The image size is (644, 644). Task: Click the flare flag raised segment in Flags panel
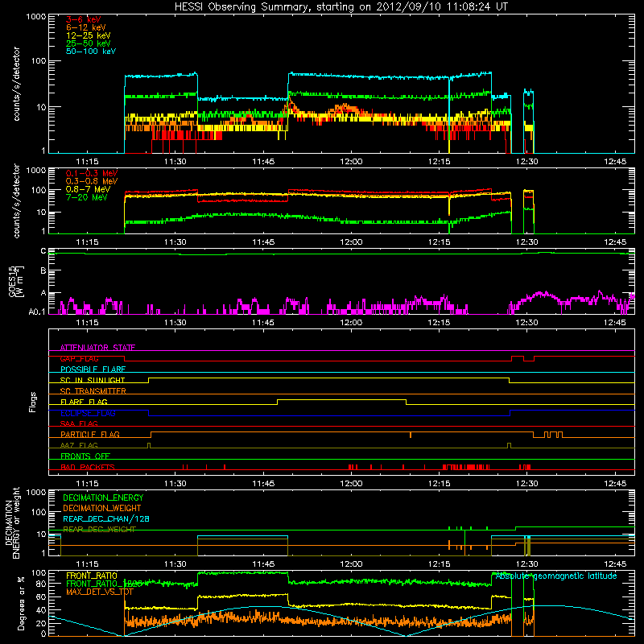click(x=341, y=399)
